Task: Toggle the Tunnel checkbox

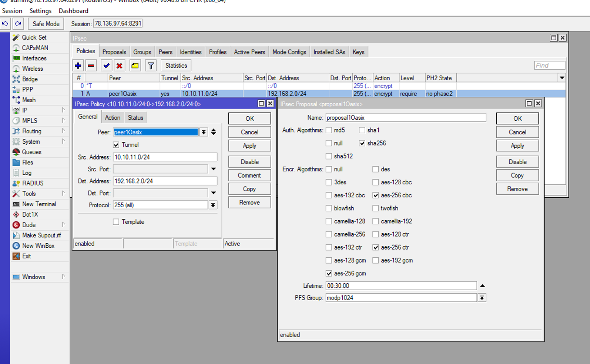Action: pos(116,145)
